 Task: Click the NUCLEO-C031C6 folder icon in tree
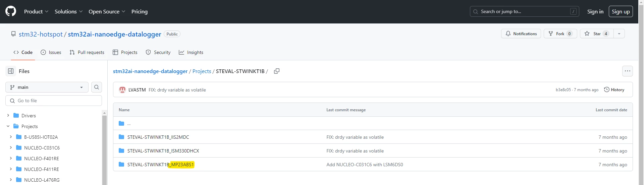[x=19, y=148]
